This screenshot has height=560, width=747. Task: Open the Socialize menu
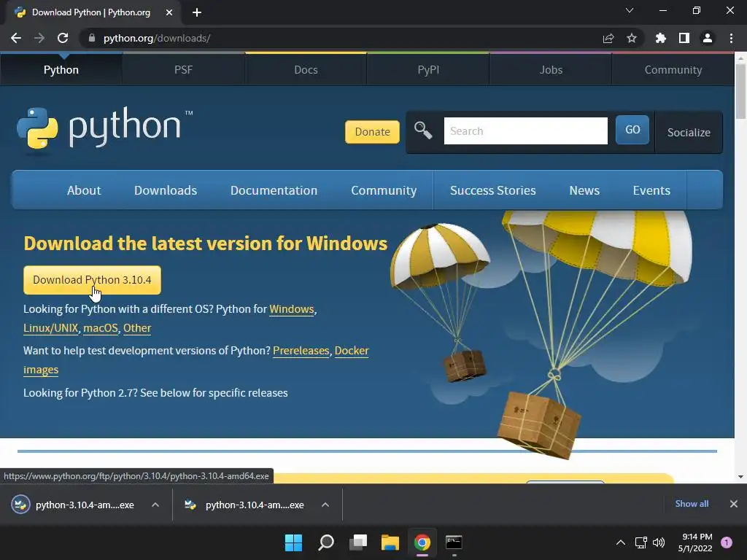[689, 133]
